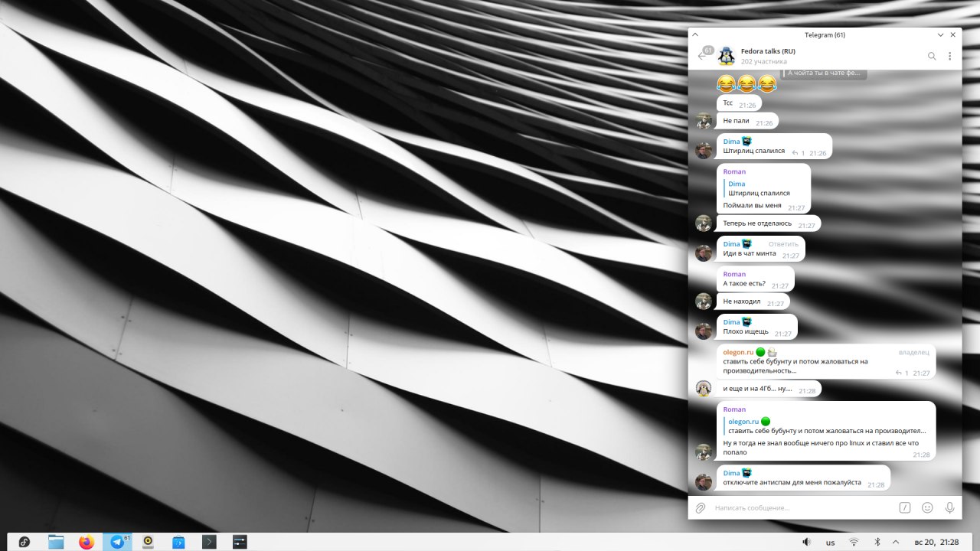This screenshot has width=980, height=551.
Task: Open the Fedora application launcher
Action: click(24, 542)
